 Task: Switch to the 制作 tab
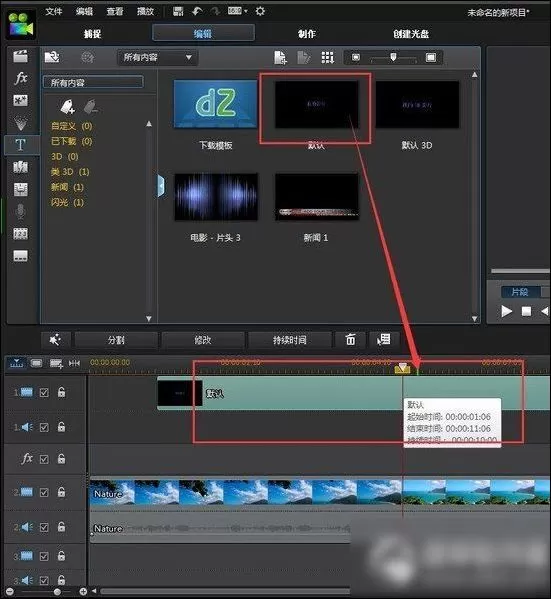click(x=306, y=34)
